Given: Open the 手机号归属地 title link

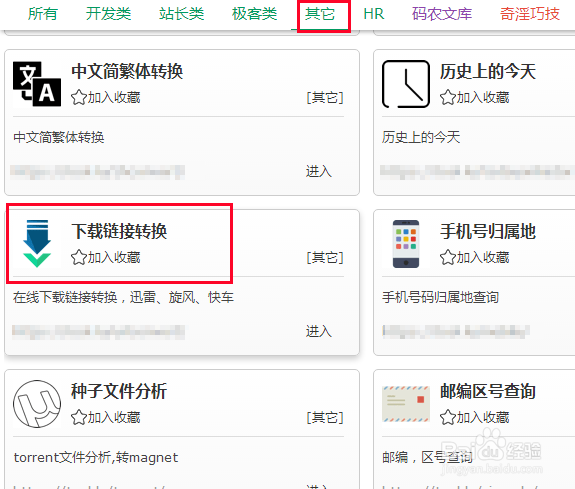Looking at the screenshot, I should coord(488,231).
